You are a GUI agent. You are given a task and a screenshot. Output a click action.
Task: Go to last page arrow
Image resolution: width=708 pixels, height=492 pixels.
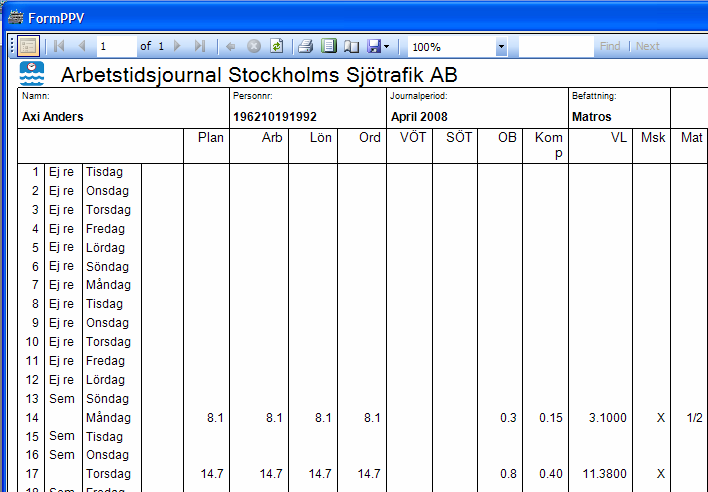(x=200, y=46)
